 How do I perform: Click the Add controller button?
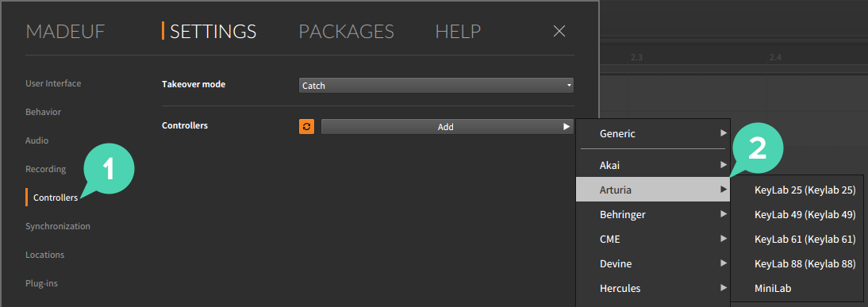coord(447,127)
